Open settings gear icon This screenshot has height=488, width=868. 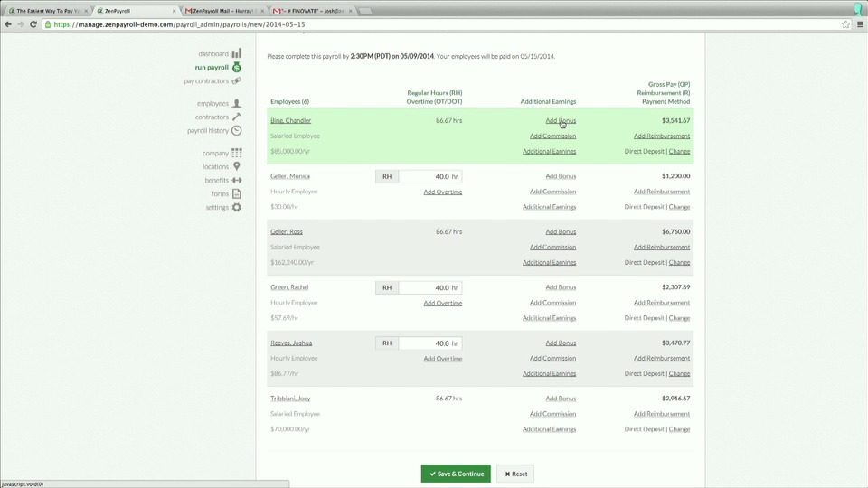click(x=236, y=207)
